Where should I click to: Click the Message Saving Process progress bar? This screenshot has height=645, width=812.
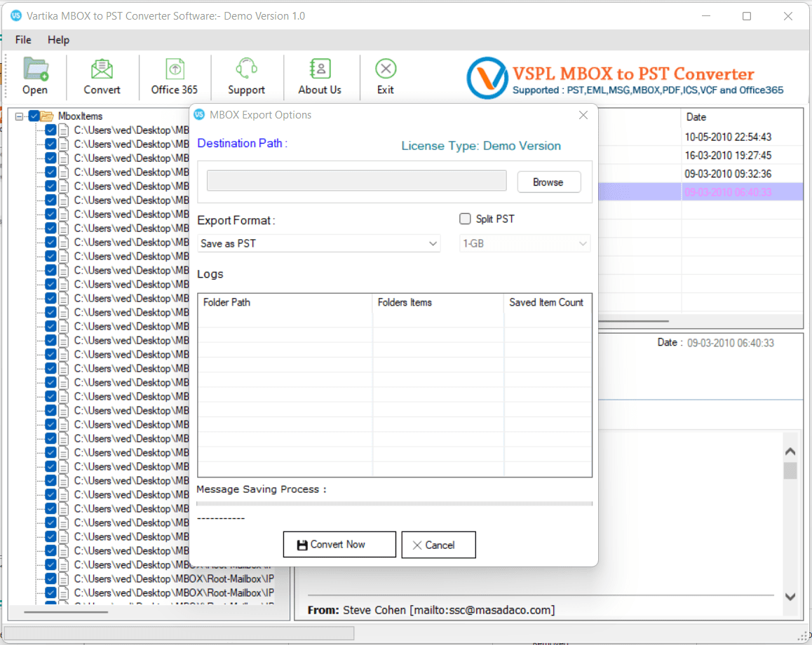coord(395,503)
